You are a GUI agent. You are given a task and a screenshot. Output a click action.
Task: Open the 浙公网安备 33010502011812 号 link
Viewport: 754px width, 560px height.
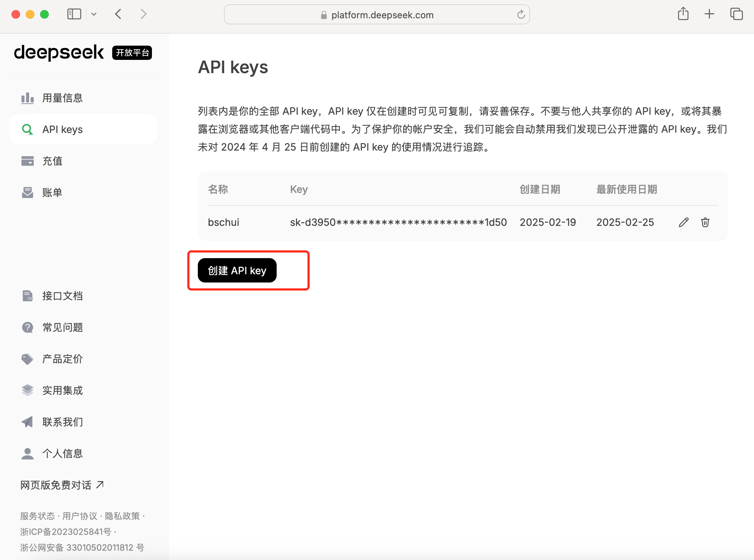pyautogui.click(x=82, y=547)
